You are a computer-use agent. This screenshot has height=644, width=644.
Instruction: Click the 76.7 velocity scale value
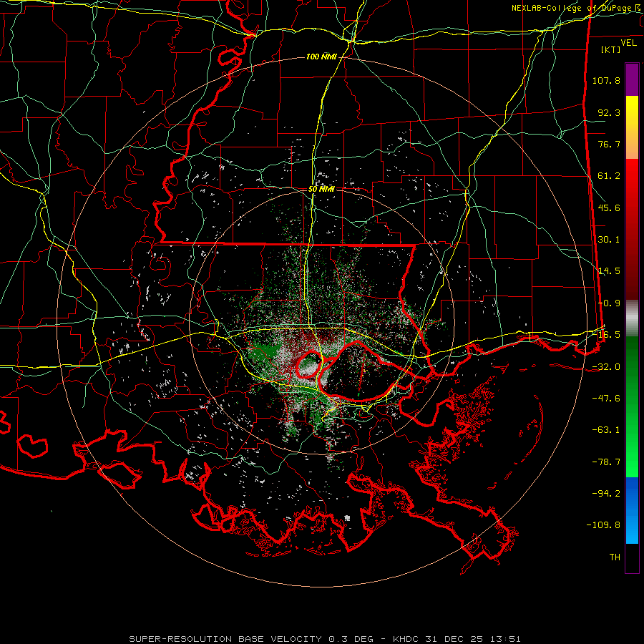609,144
